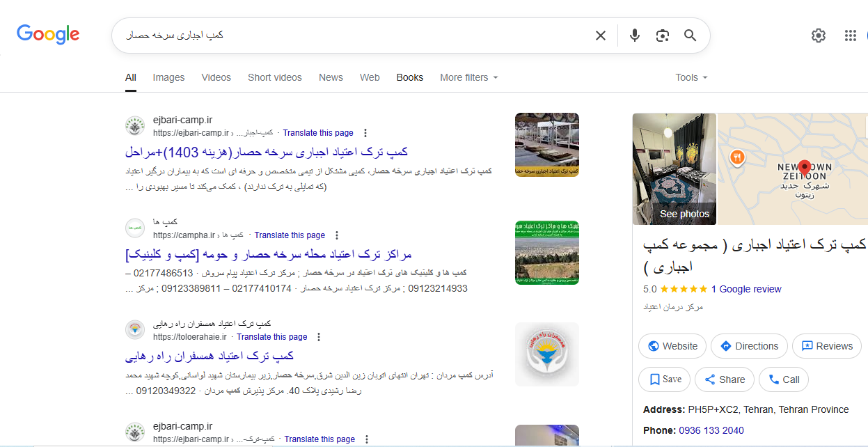Screen dimensions: 868x447
Task: Click the red map pin on the map
Action: point(804,168)
